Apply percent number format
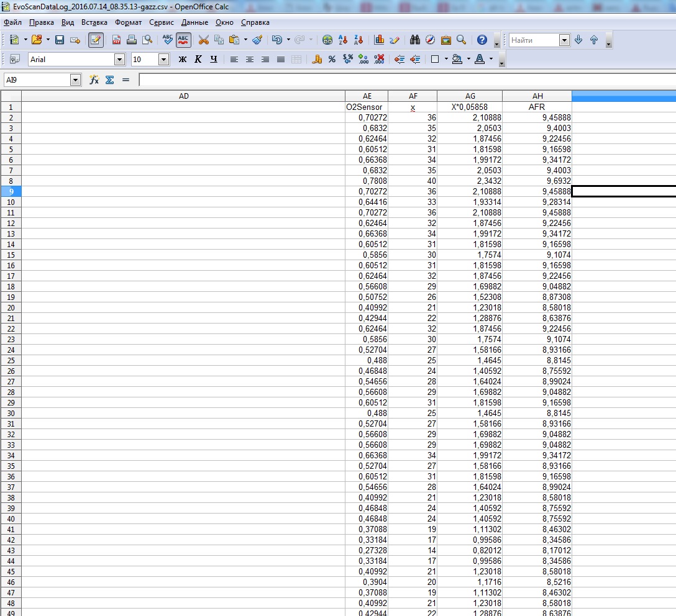Image resolution: width=676 pixels, height=616 pixels. point(332,59)
